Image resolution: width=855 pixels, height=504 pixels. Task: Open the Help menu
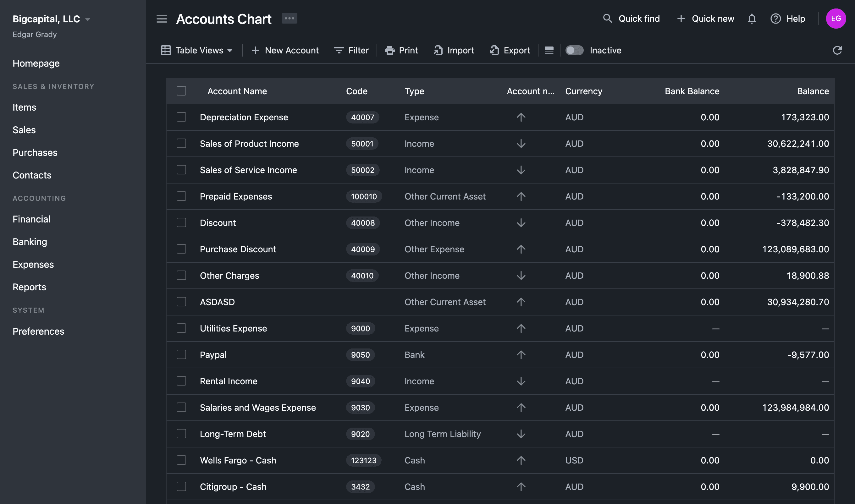click(x=787, y=19)
